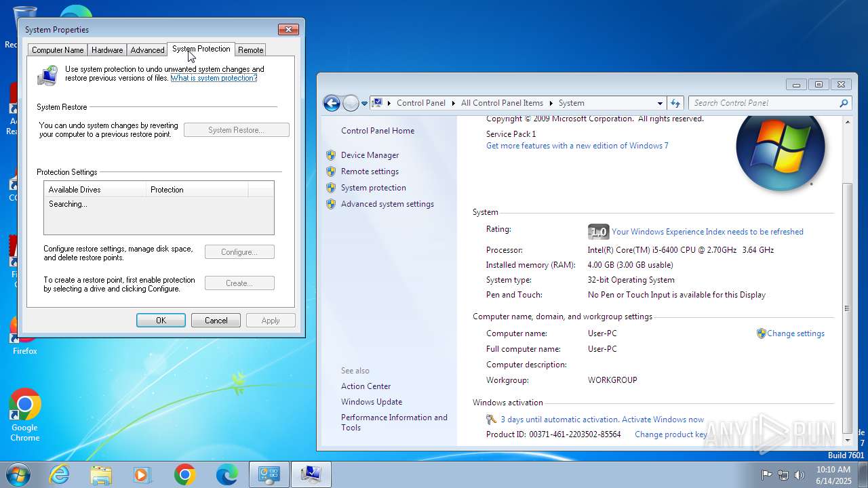
Task: Click the Protection column header
Action: [x=197, y=190]
